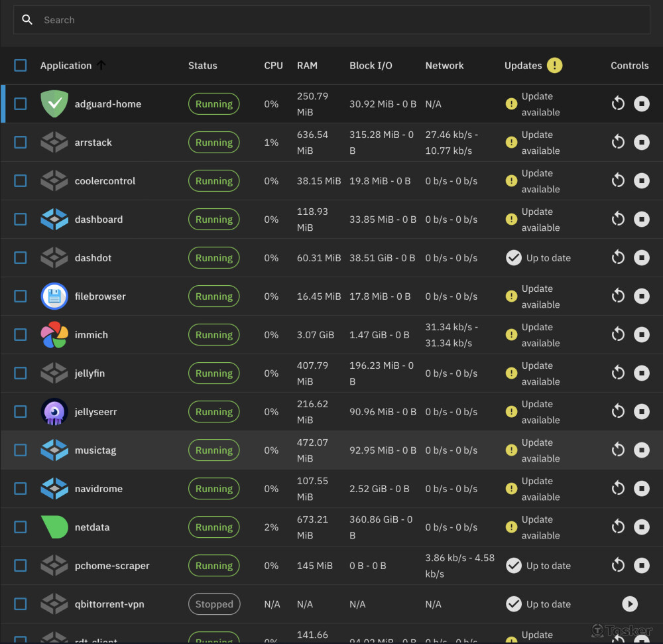
Task: Check the dashdot row checkbox
Action: [21, 258]
